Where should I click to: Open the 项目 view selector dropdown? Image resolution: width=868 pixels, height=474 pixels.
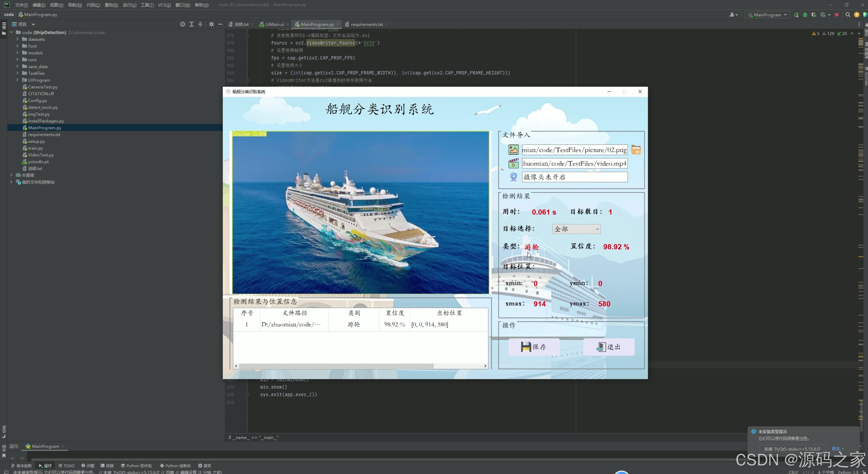24,24
